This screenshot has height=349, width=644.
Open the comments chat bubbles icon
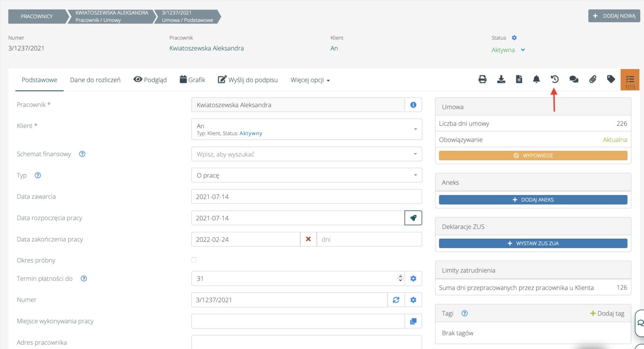click(x=574, y=79)
